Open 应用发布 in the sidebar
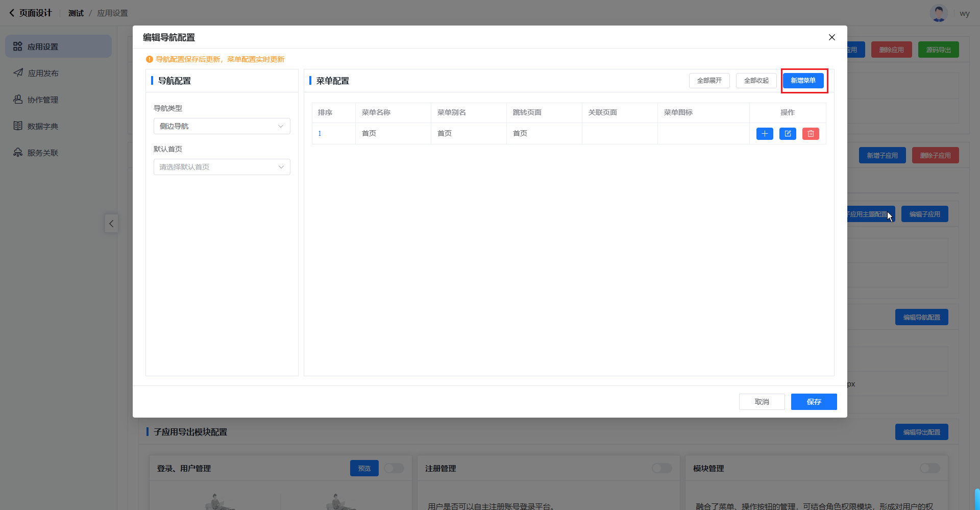This screenshot has height=510, width=980. coord(43,73)
